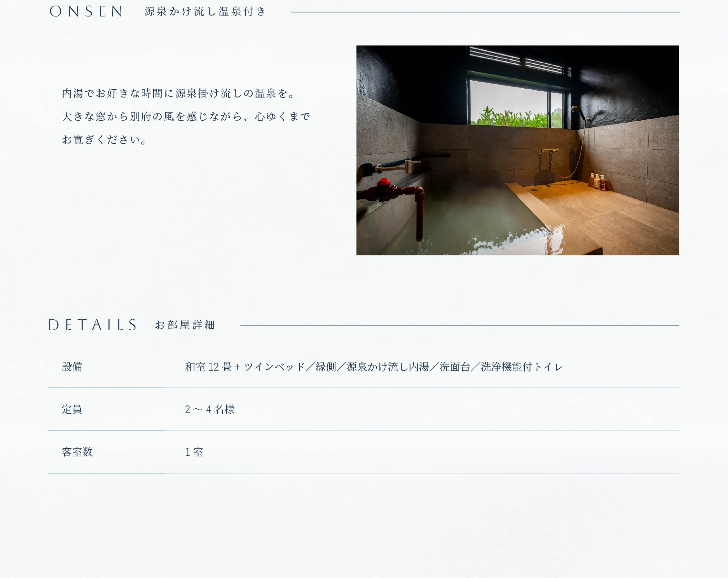Click the お部屋詳細 subtitle text

pos(185,325)
